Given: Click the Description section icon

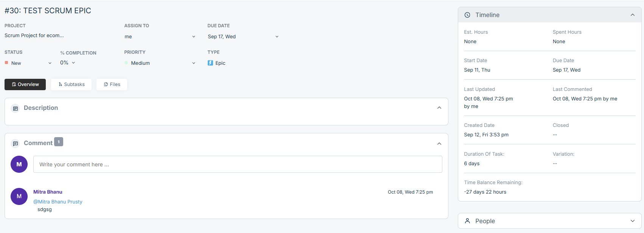Looking at the screenshot, I should 16,108.
